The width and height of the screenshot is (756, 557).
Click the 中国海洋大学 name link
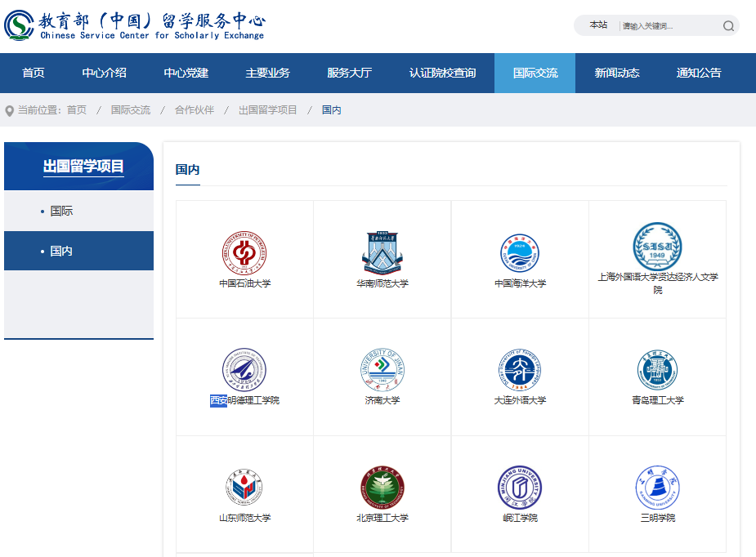520,283
